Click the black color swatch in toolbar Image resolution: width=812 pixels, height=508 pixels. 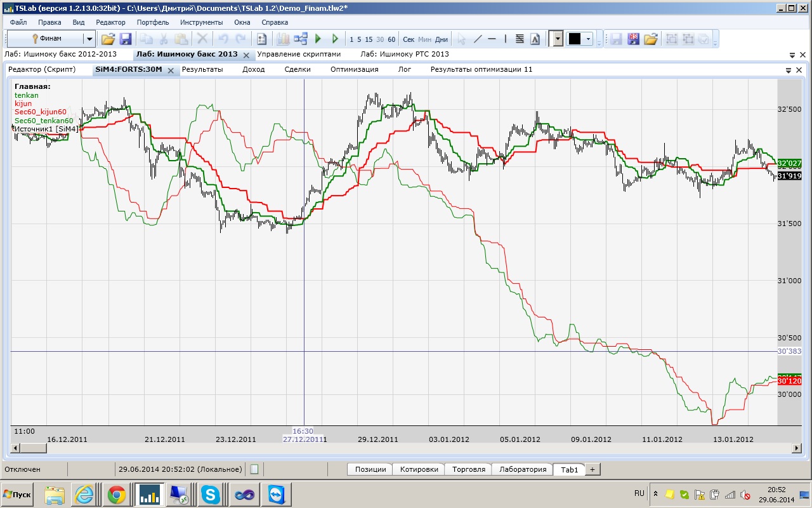point(574,39)
